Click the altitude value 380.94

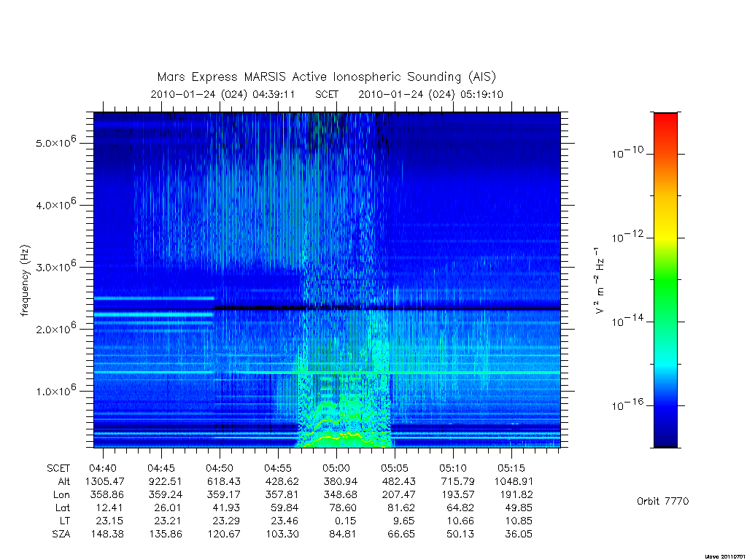[340, 481]
